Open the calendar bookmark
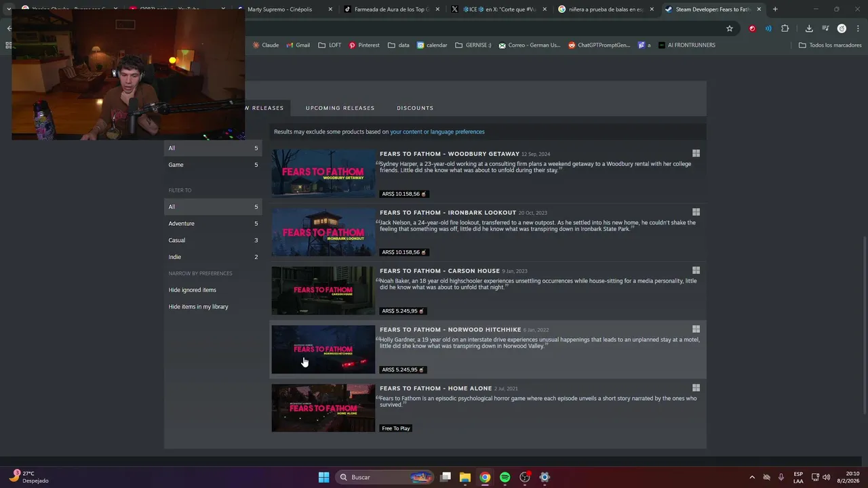Viewport: 868px width, 488px height. point(432,45)
